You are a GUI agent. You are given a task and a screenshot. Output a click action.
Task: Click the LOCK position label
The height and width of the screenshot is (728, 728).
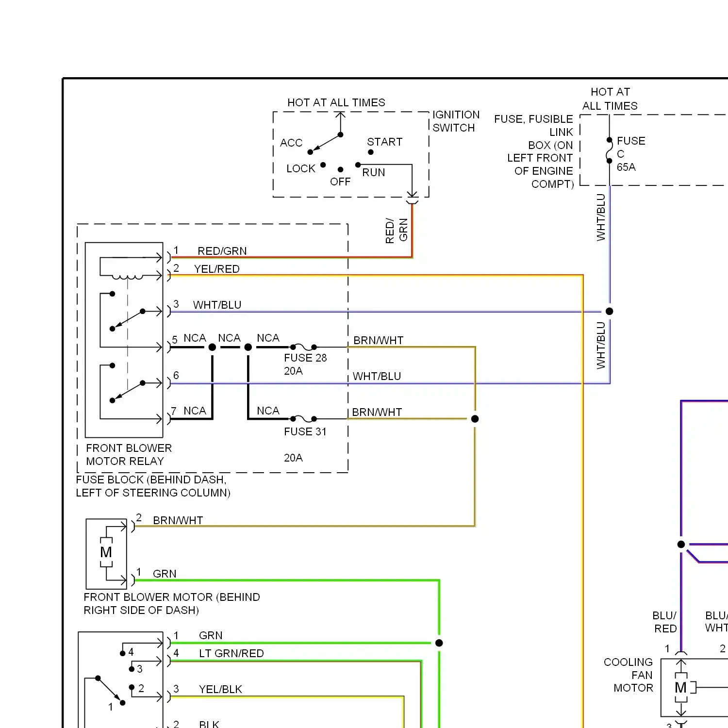tap(301, 168)
